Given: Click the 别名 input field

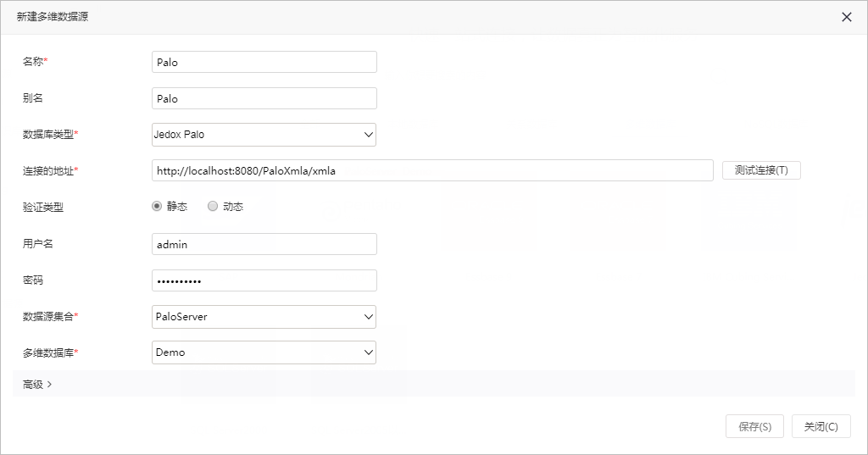Looking at the screenshot, I should [x=264, y=98].
